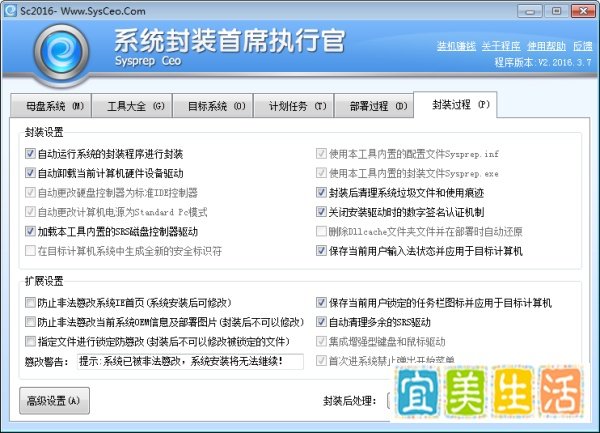
Task: Maximize the Sc2016 window
Action: coord(556,11)
